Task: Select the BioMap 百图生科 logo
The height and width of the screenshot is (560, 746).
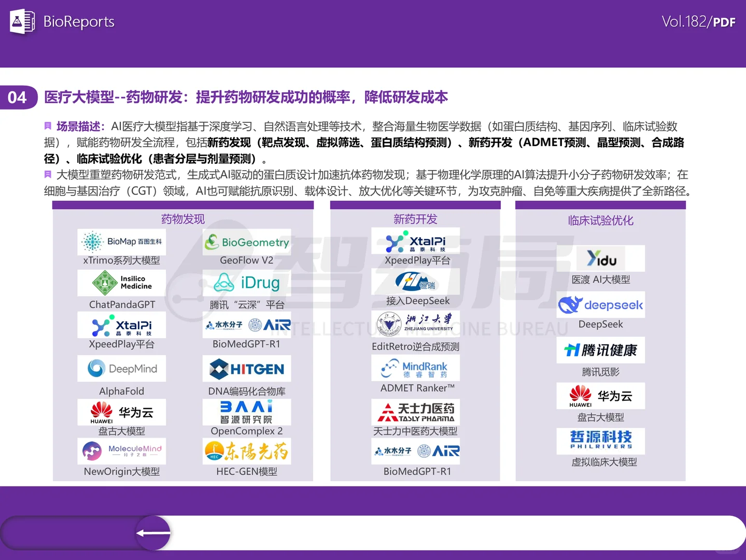Action: 121,241
